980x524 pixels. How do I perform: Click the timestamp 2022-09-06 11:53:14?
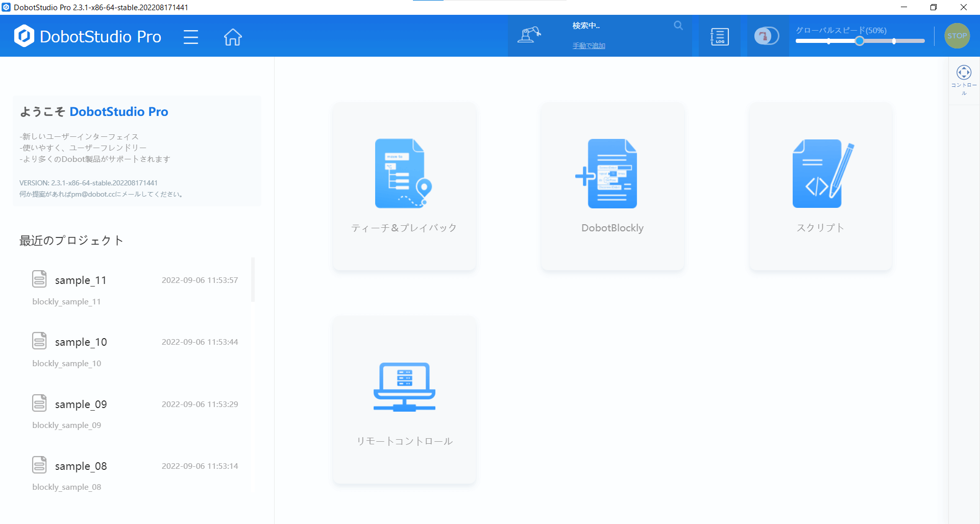point(200,466)
